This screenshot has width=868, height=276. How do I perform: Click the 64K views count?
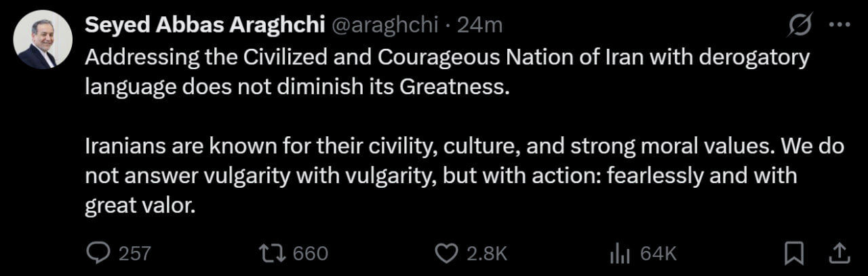pos(658,254)
